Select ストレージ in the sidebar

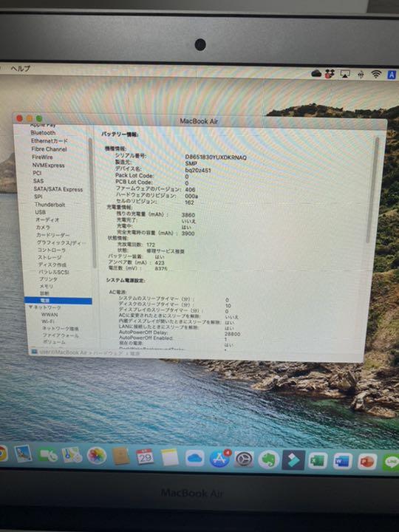point(50,258)
